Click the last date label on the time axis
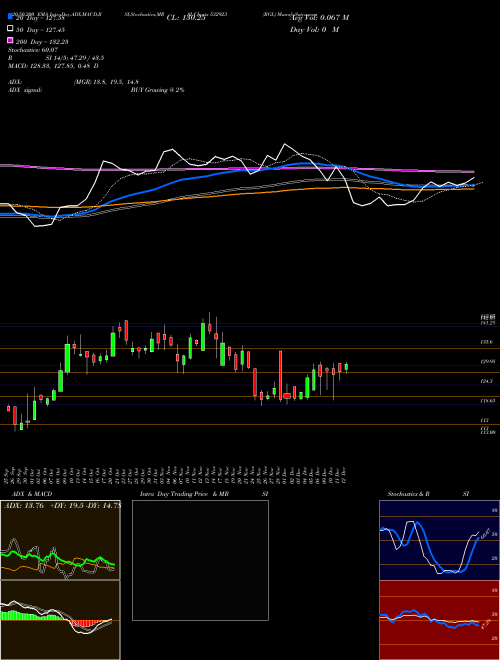 coord(346,475)
